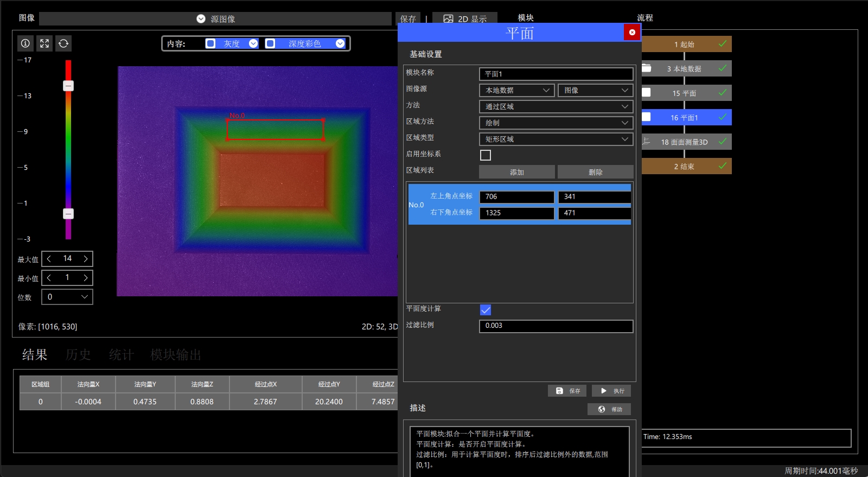Uncheck the 平面度计算 checkbox
This screenshot has width=868, height=477.
click(x=486, y=310)
